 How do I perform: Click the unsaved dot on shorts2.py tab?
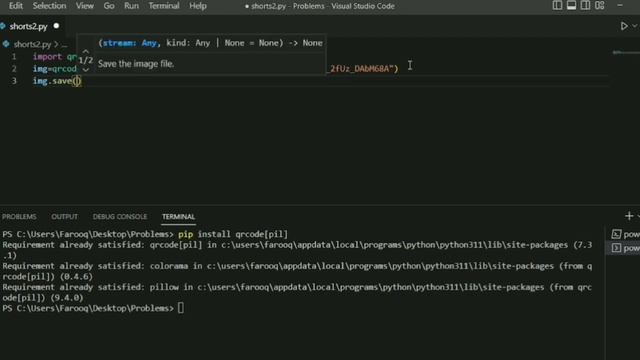[56, 26]
